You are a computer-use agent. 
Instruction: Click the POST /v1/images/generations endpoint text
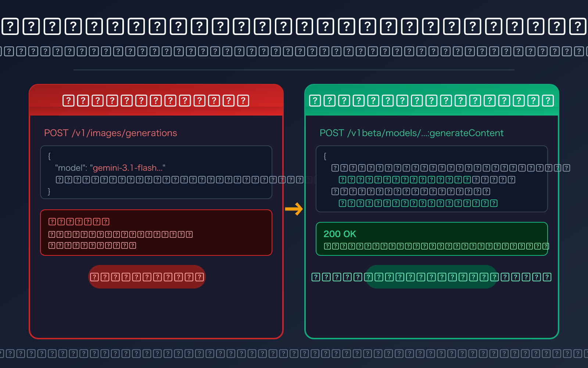coord(110,133)
